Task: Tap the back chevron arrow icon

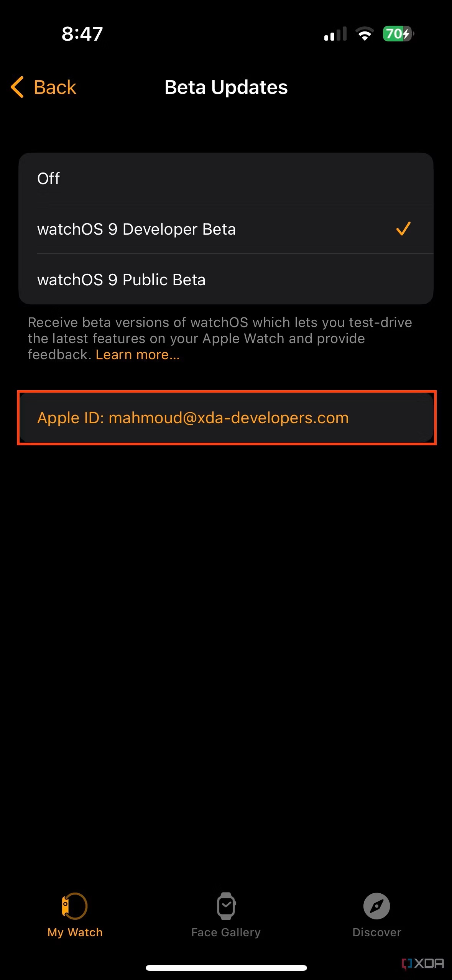Action: click(17, 87)
